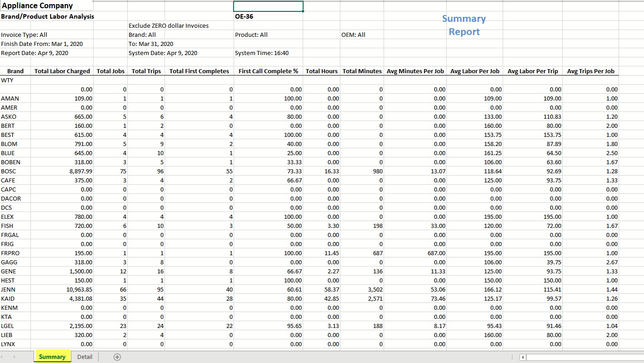Click the Summary Report title text

pos(464,25)
